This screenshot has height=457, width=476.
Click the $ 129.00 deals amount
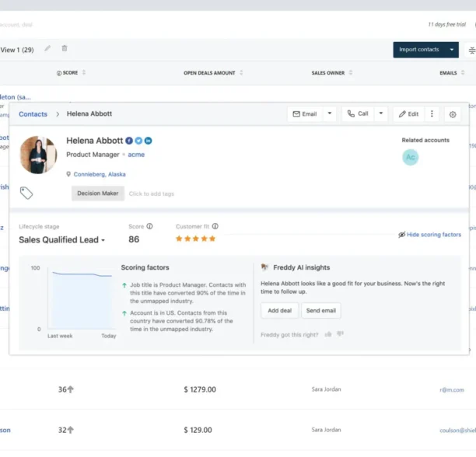(x=198, y=430)
